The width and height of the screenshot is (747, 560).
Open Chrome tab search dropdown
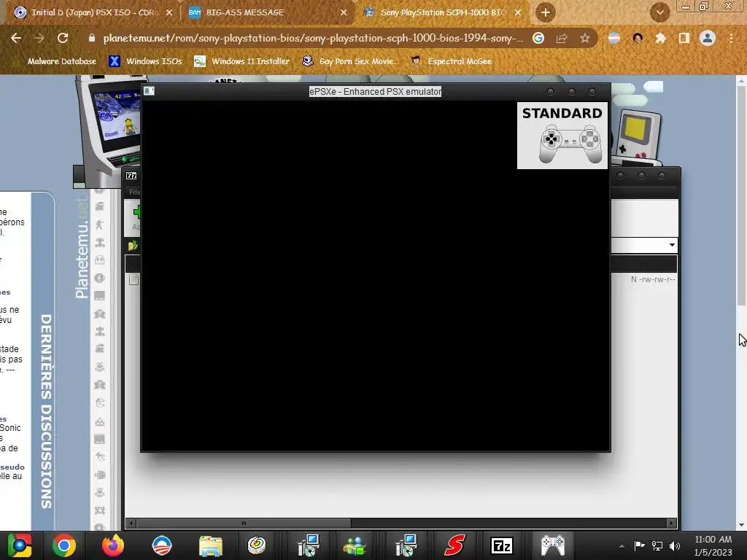[x=659, y=12]
